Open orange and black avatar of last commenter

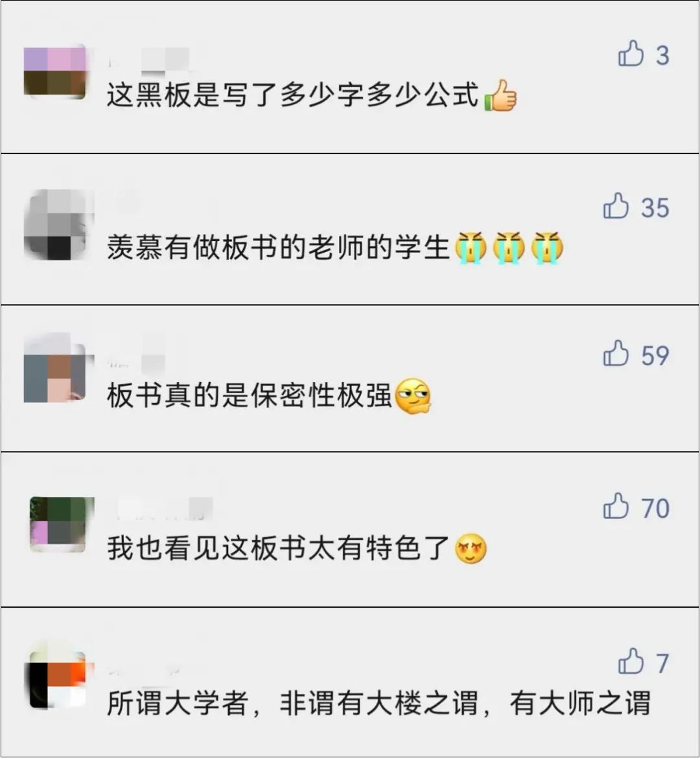click(58, 680)
